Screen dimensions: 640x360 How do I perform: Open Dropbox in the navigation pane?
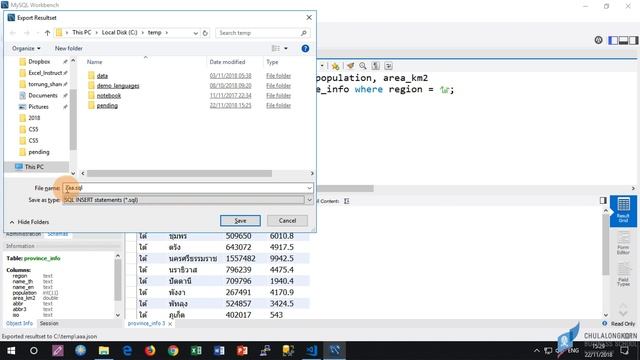point(39,62)
